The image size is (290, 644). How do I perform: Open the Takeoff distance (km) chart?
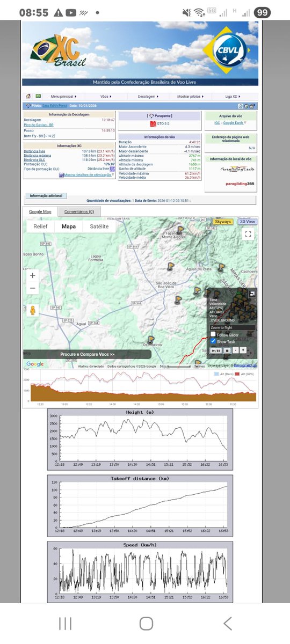(140, 505)
